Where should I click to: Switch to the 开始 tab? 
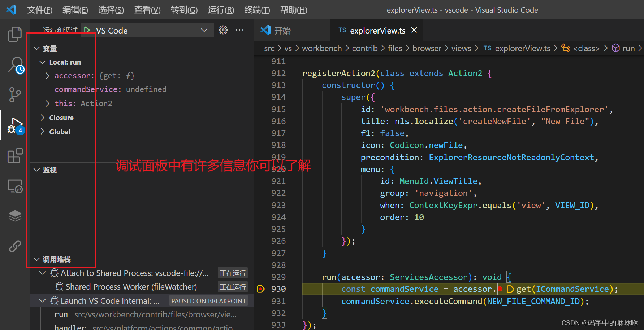pyautogui.click(x=292, y=30)
